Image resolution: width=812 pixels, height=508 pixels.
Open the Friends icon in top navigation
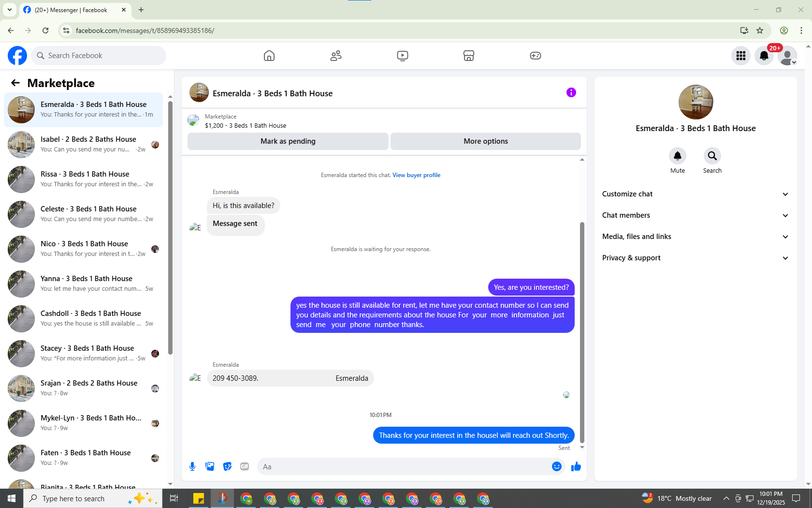(336, 56)
